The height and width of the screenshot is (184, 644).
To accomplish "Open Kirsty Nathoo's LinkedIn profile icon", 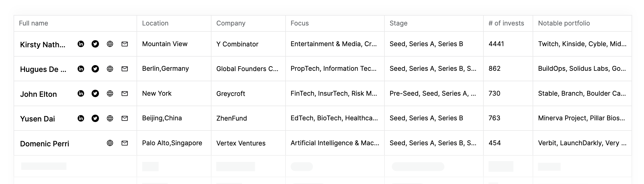I will click(x=81, y=44).
